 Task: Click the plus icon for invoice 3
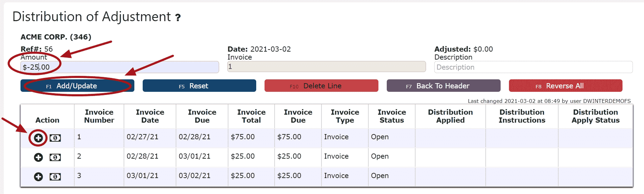(38, 177)
